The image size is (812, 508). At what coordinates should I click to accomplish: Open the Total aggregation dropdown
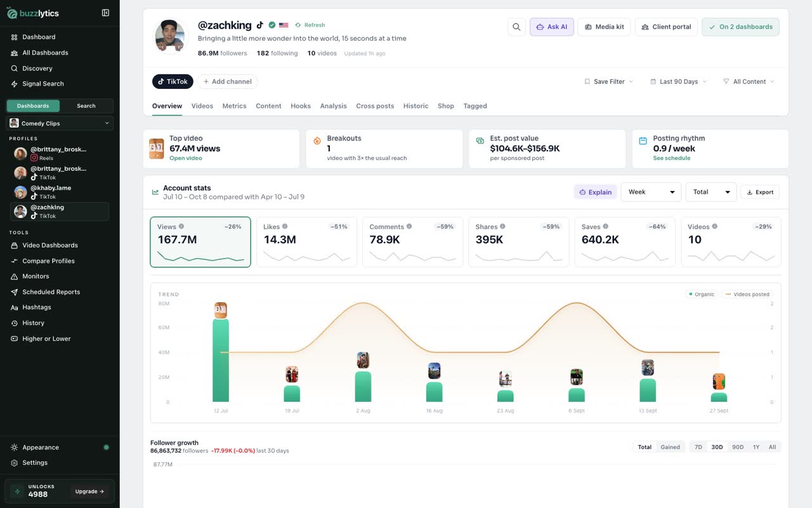(x=711, y=192)
